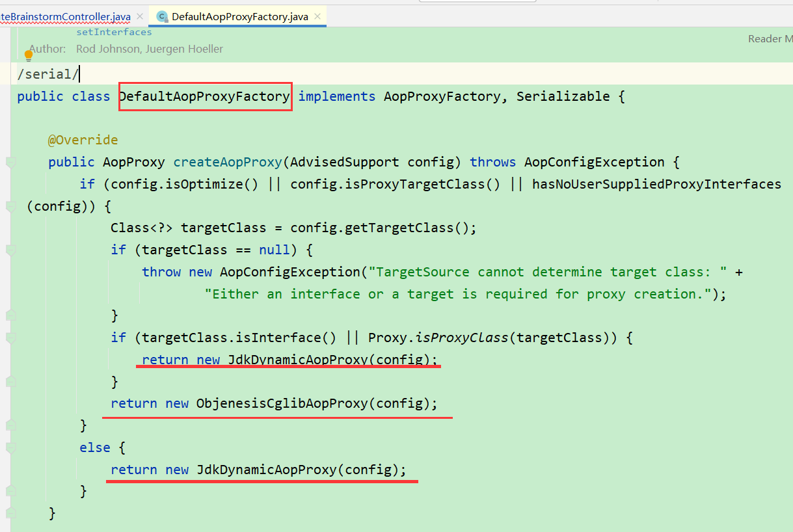Click the author names Rod Johnson, Juergen Hoeller
793x532 pixels.
click(150, 49)
